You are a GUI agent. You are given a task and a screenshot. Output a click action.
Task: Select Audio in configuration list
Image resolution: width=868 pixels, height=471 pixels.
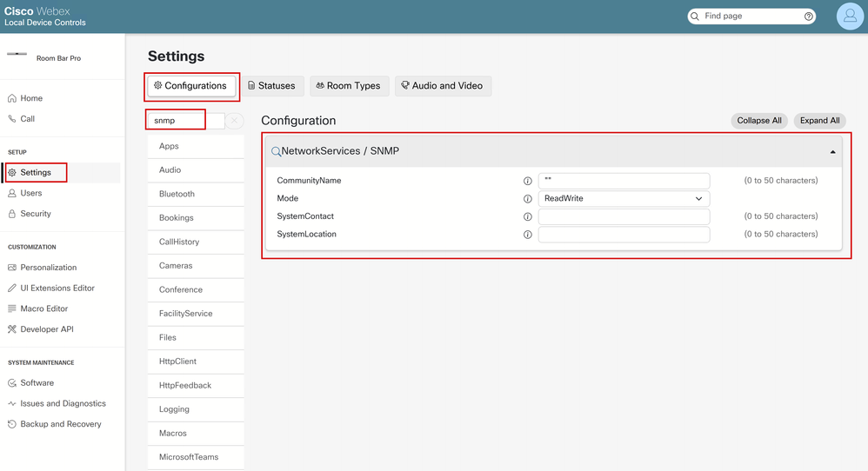click(x=196, y=170)
